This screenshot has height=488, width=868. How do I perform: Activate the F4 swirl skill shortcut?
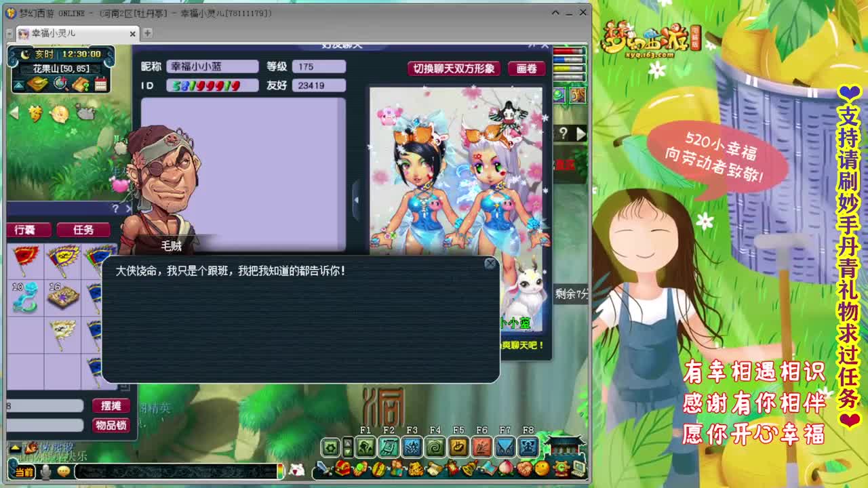435,447
